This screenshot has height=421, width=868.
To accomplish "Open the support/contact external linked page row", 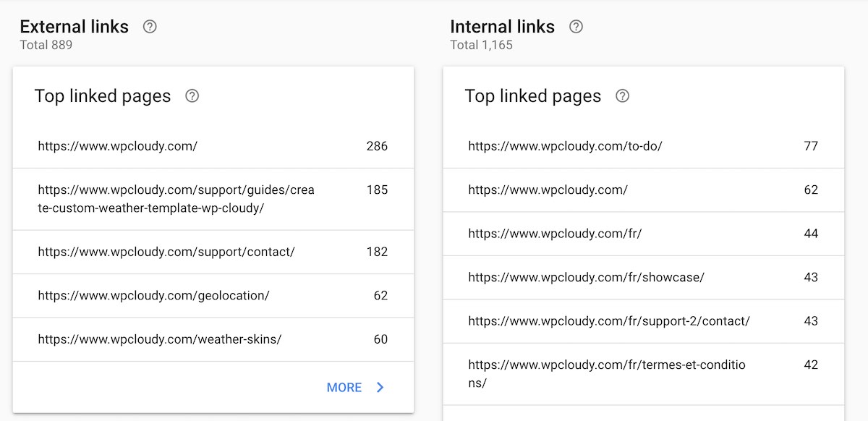I will pos(213,252).
